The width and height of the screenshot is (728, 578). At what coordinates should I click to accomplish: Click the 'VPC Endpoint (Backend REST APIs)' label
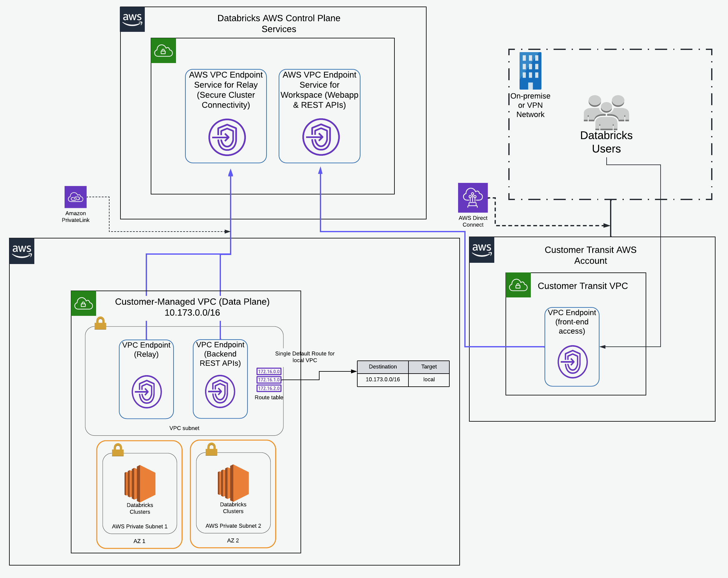pos(220,354)
